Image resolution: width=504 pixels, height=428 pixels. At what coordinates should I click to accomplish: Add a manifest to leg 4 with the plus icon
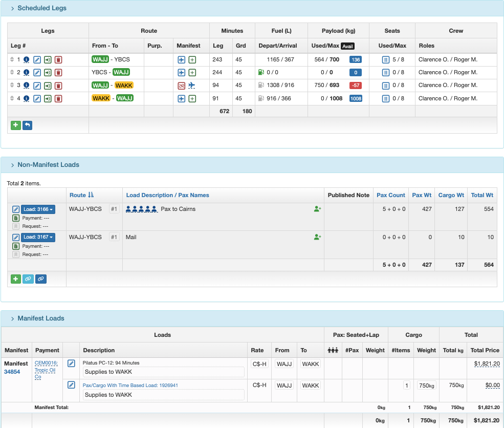(x=192, y=98)
